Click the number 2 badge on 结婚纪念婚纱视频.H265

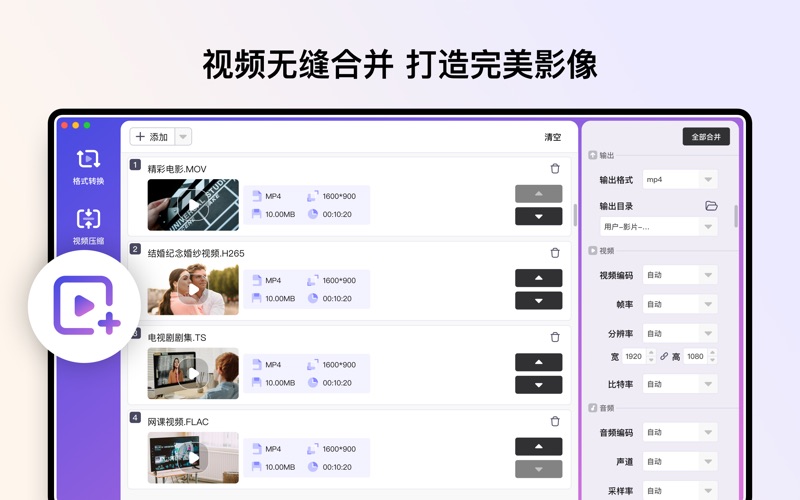(x=135, y=249)
